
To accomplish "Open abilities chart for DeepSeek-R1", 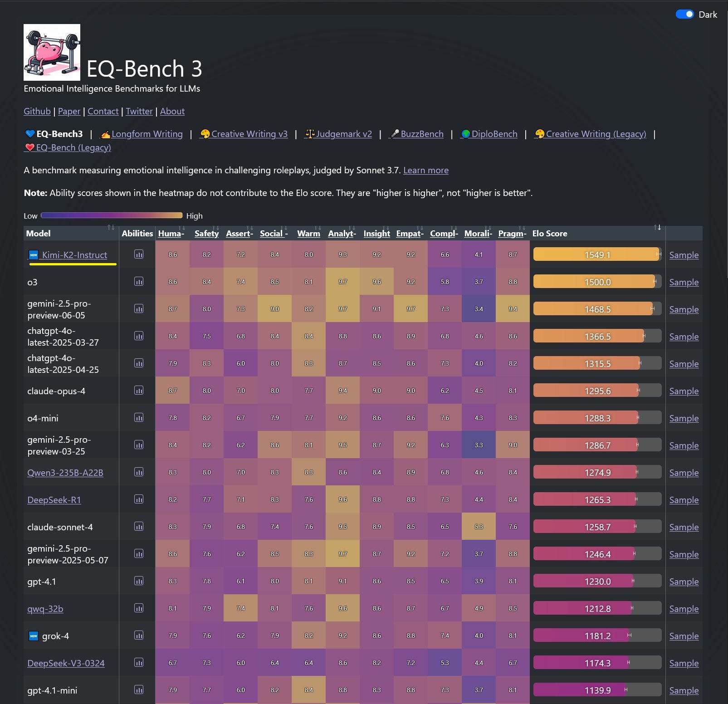I will [x=139, y=499].
